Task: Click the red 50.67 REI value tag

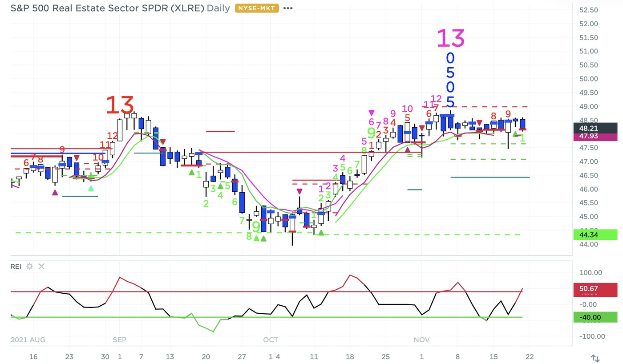Action: pos(595,289)
